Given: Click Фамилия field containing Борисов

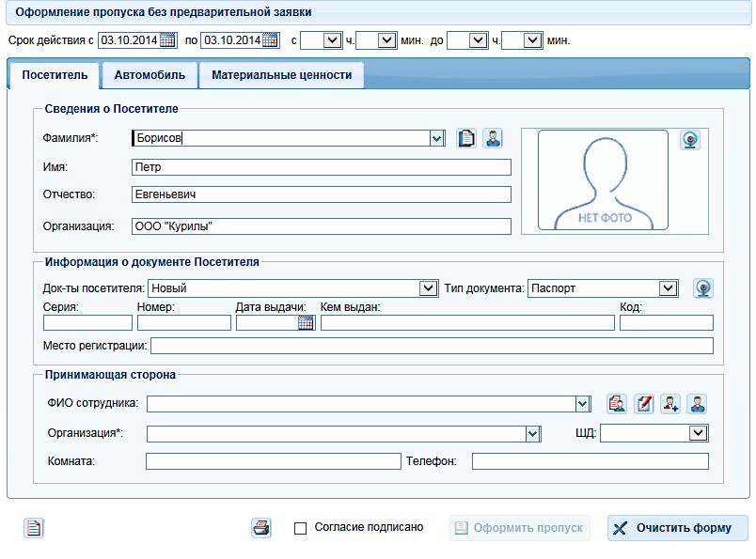Looking at the screenshot, I should pyautogui.click(x=281, y=139).
